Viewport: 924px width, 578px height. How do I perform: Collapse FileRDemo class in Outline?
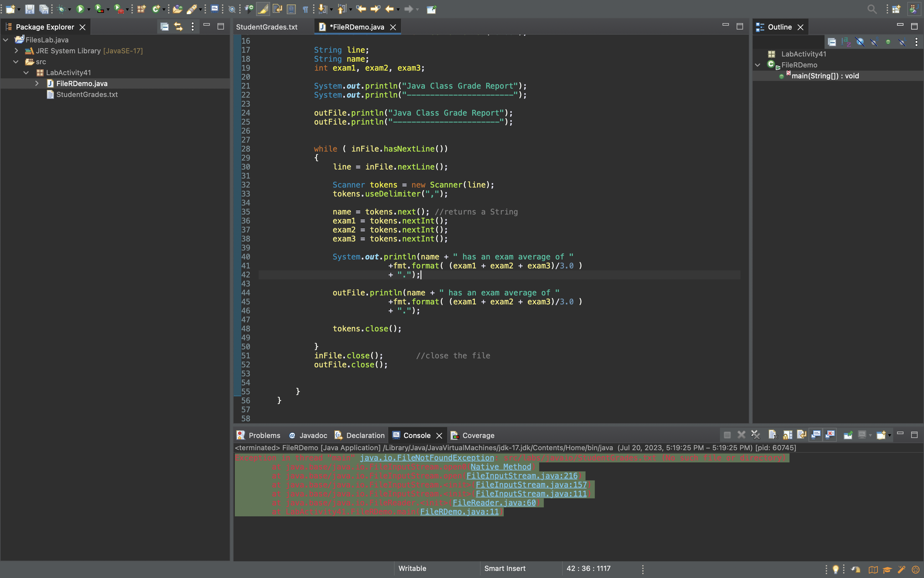click(758, 65)
